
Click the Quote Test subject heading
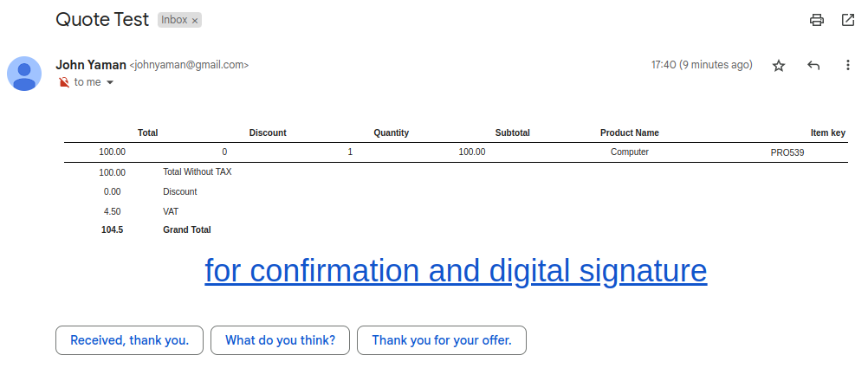[102, 20]
